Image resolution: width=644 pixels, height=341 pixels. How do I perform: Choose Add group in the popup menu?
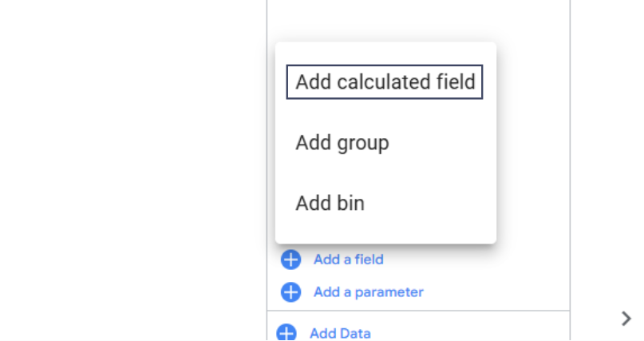tap(342, 143)
